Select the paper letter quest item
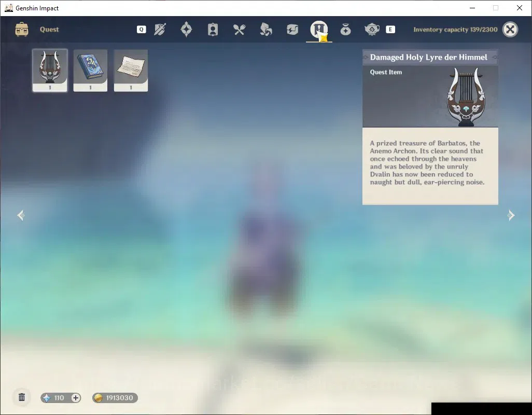 coord(131,70)
